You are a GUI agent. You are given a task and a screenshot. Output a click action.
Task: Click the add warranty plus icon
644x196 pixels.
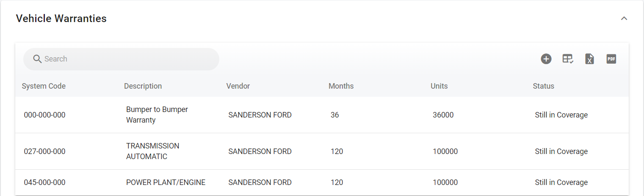[546, 59]
